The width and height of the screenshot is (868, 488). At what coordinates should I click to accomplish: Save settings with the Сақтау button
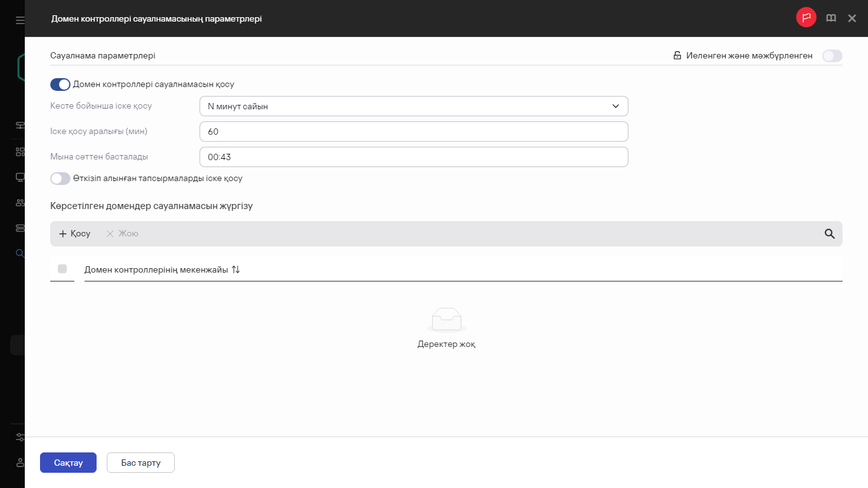click(68, 463)
